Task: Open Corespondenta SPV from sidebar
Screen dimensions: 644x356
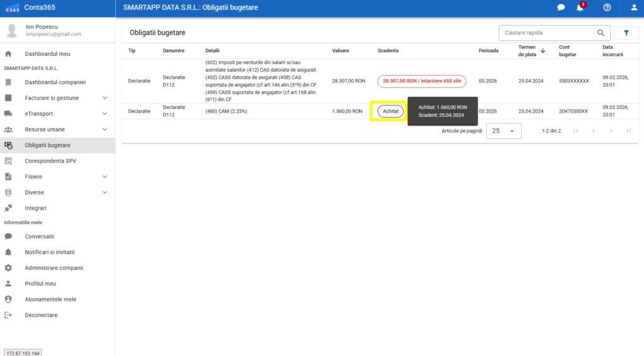Action: [50, 161]
